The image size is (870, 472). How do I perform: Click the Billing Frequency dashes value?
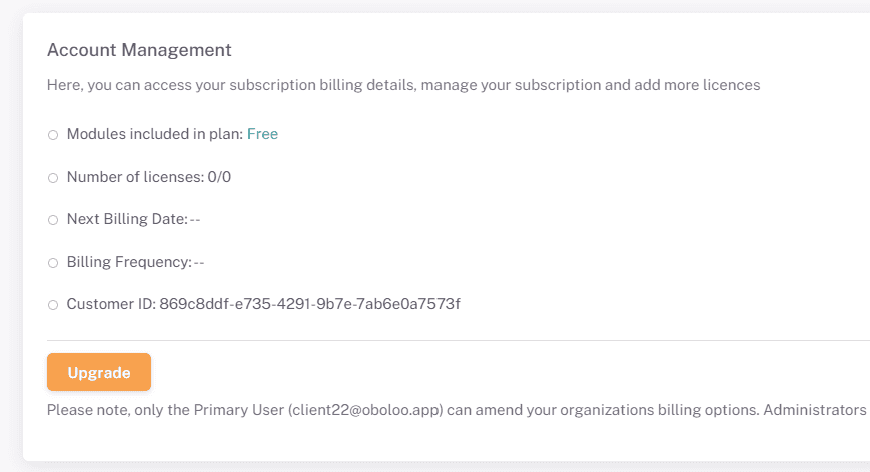point(199,263)
